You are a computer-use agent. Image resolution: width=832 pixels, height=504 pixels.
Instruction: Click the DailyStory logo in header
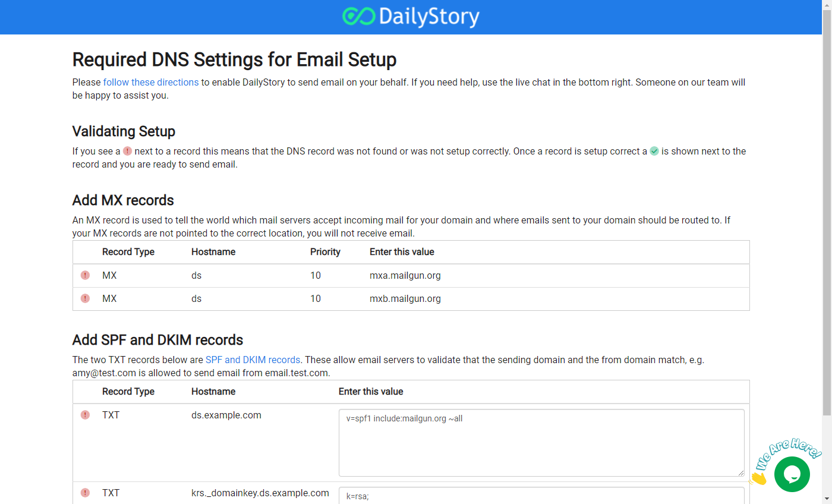coord(411,17)
